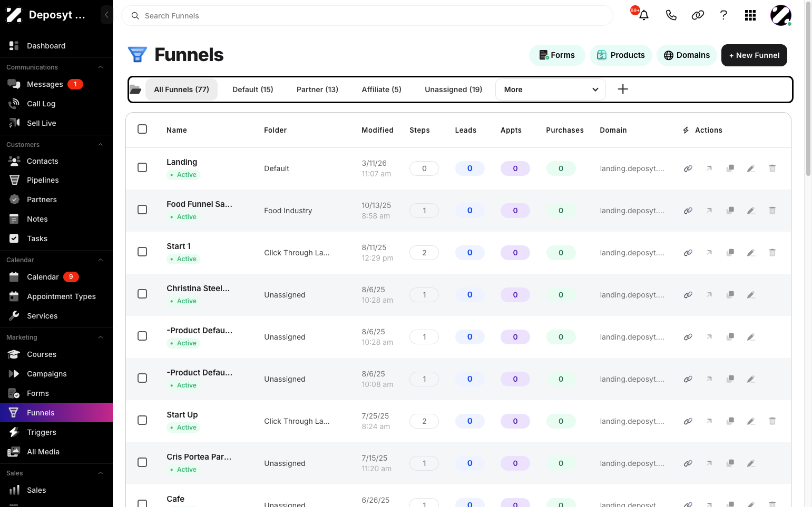Image resolution: width=812 pixels, height=507 pixels.
Task: Collapse the Marketing sidebar section
Action: 100,337
